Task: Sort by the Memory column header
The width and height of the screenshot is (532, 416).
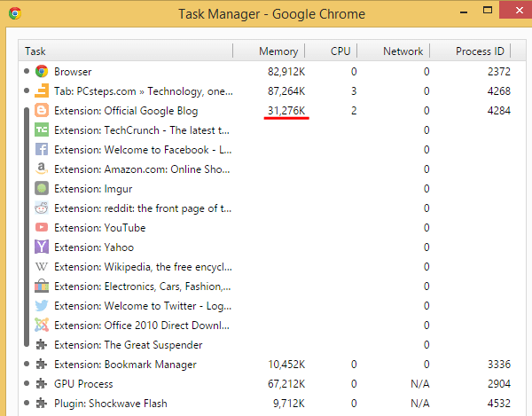Action: coord(269,51)
